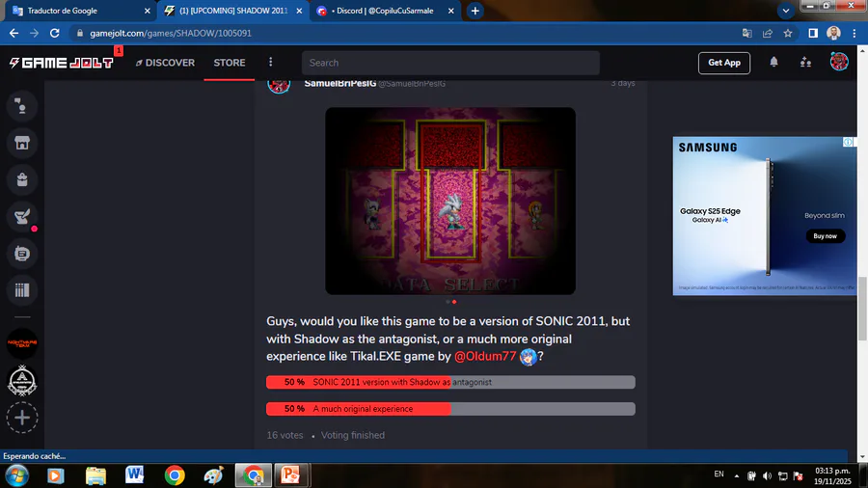Image resolution: width=868 pixels, height=488 pixels.
Task: Click the volume speaker tray icon
Action: 767,475
